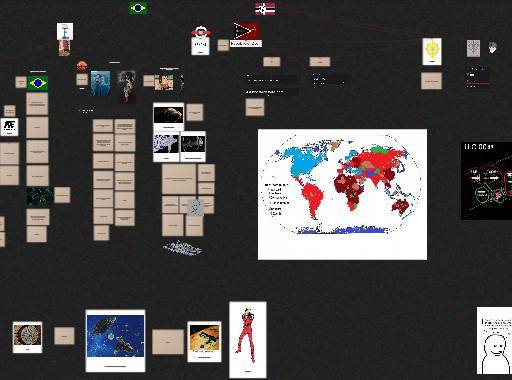This screenshot has width=512, height=380.
Task: Open the red-suited character illustration card
Action: tap(248, 340)
